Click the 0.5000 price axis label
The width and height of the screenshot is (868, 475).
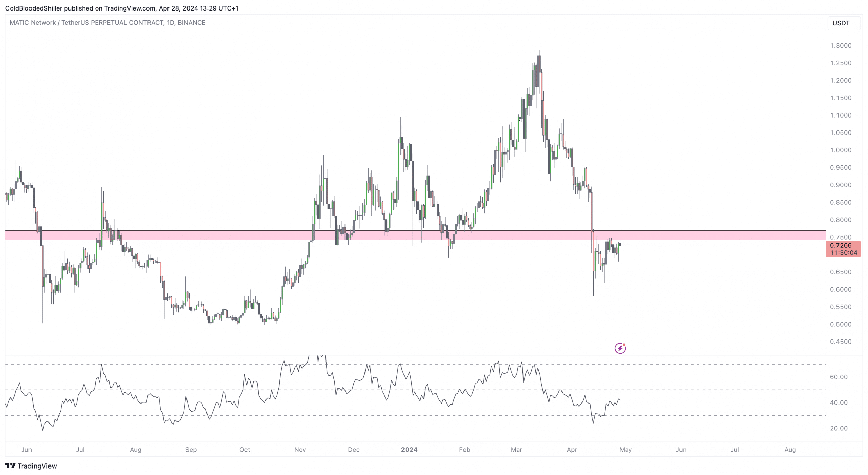[841, 324]
